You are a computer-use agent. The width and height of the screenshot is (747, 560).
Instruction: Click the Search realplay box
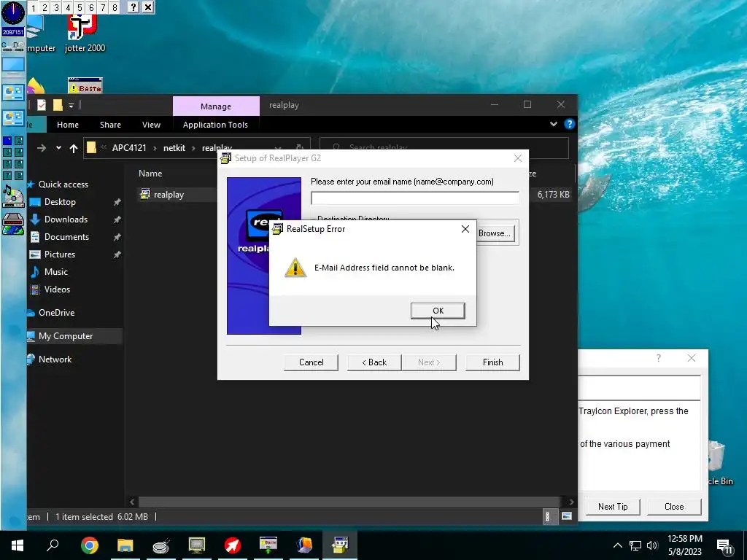(444, 147)
